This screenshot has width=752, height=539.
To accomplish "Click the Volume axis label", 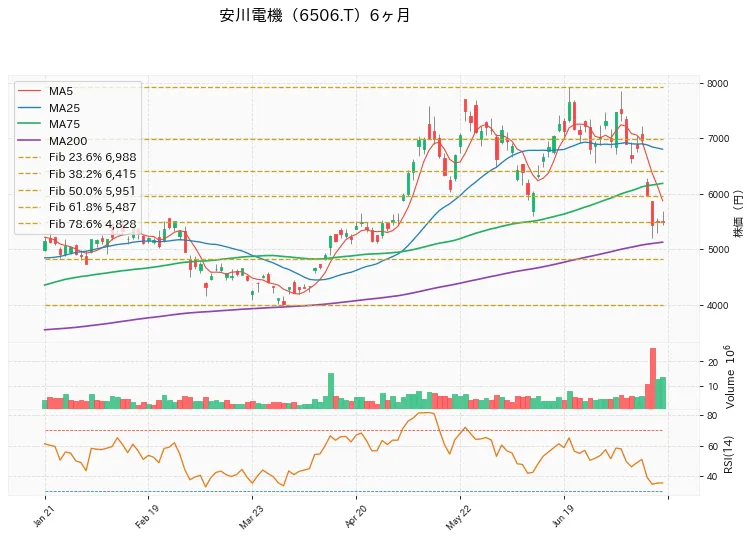I will click(729, 377).
